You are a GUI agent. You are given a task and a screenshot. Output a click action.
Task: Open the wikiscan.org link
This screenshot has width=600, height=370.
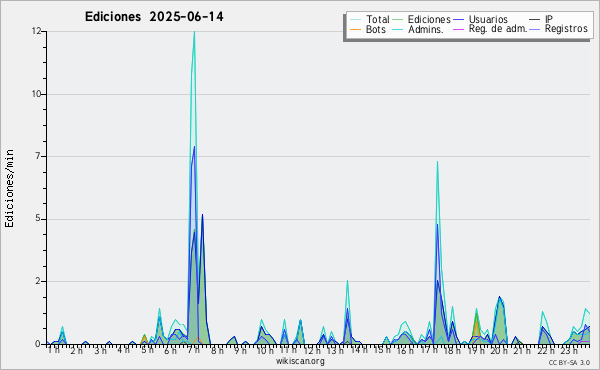pos(300,361)
